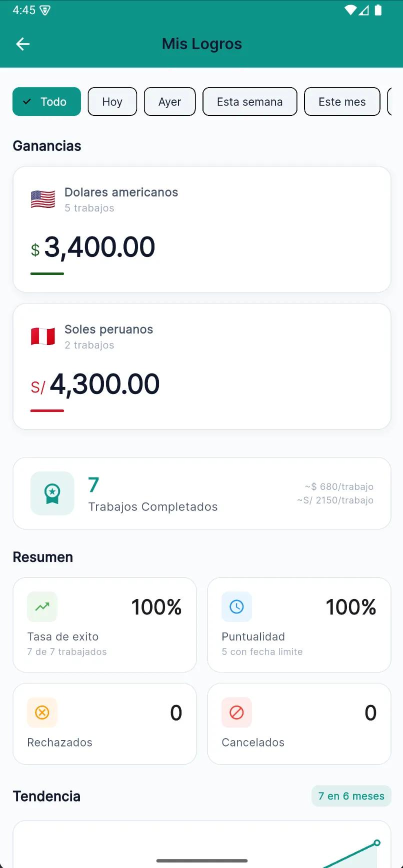Enable the Ayer filter chip

tap(169, 101)
